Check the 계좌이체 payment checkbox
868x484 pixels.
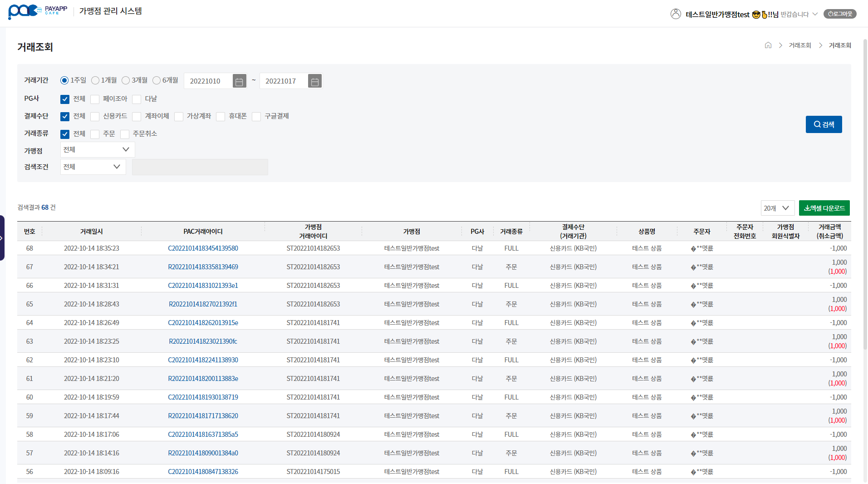tap(137, 116)
